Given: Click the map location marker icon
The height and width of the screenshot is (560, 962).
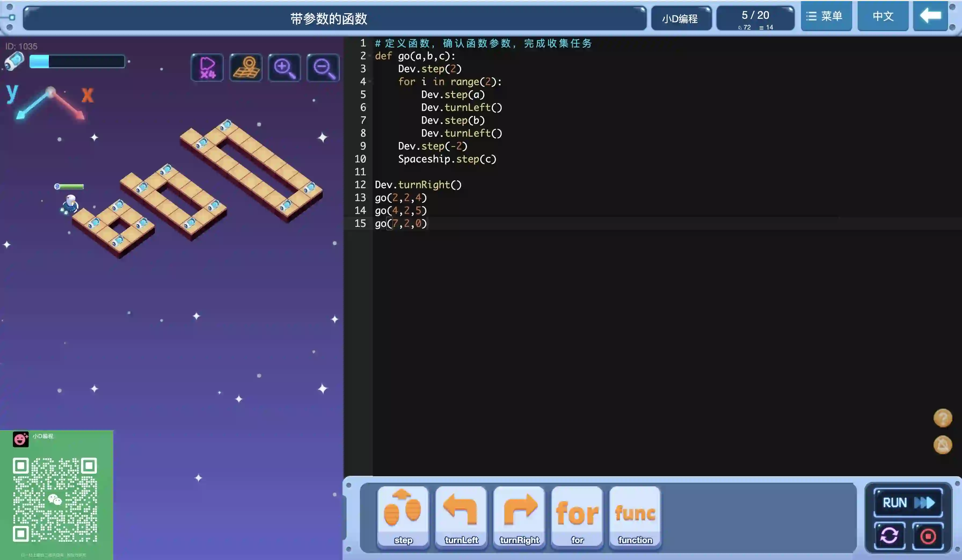Looking at the screenshot, I should [246, 68].
